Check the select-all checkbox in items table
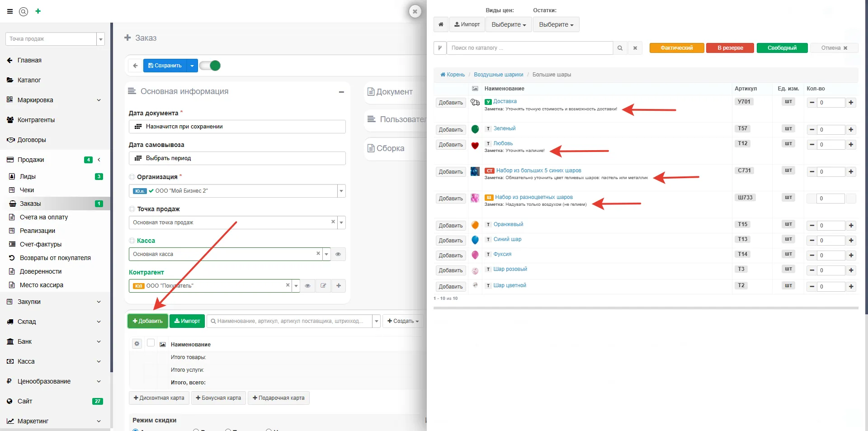The width and height of the screenshot is (868, 431). pos(151,343)
